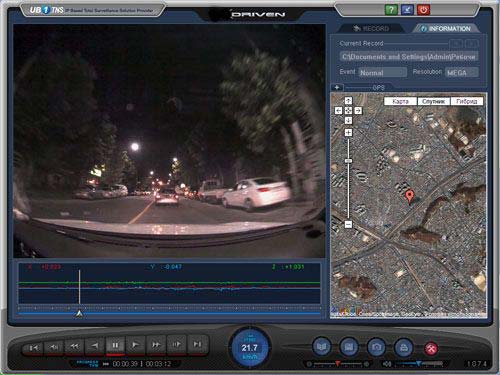
Task: Click the Resolution field showing MEGA
Action: point(462,72)
